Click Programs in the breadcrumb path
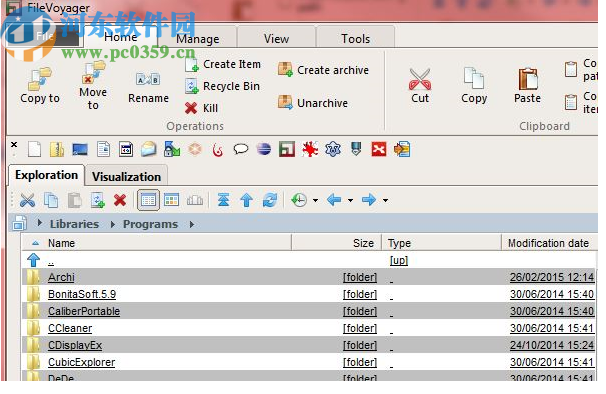The height and width of the screenshot is (394, 606). pyautogui.click(x=150, y=224)
